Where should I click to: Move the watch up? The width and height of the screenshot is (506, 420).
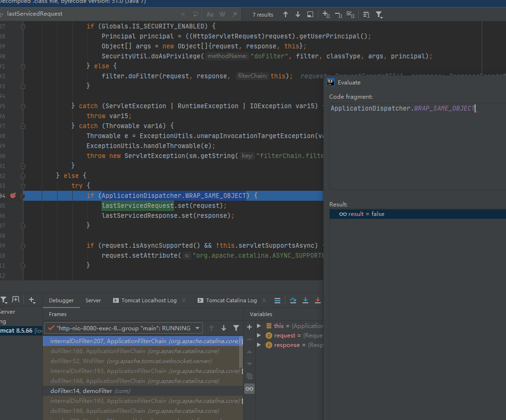click(249, 352)
